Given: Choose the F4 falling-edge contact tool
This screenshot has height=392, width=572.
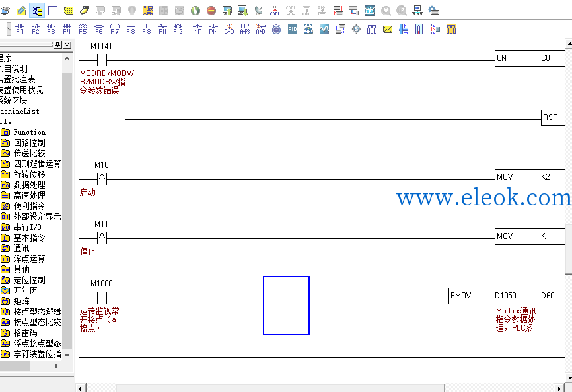Looking at the screenshot, I should (x=67, y=29).
